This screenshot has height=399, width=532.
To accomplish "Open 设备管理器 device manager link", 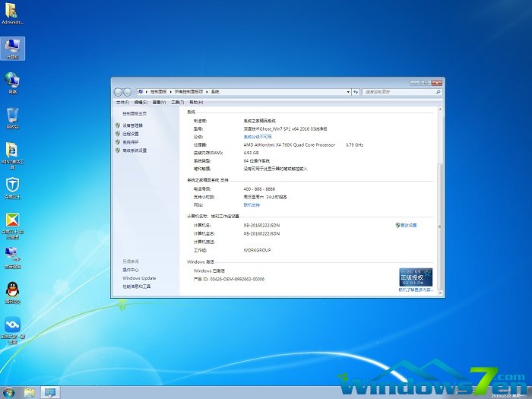I will tap(133, 125).
